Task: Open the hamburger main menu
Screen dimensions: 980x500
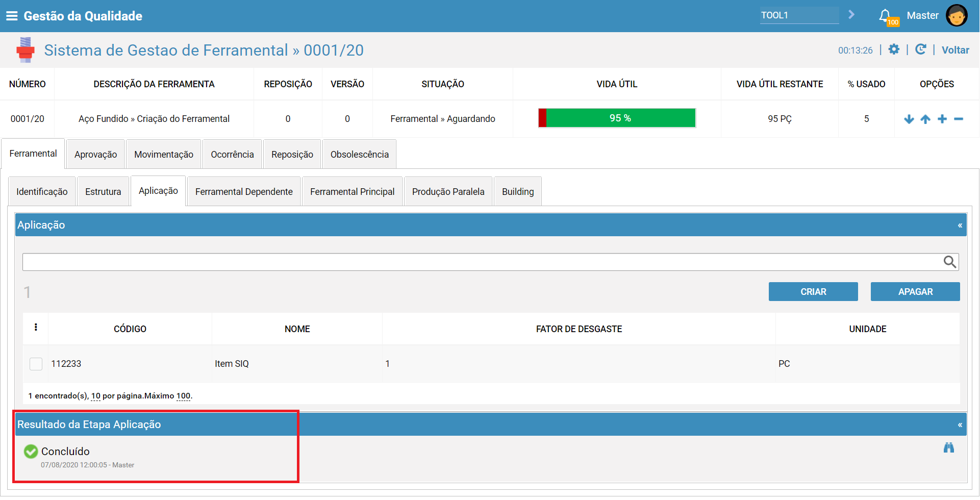Action: point(12,16)
